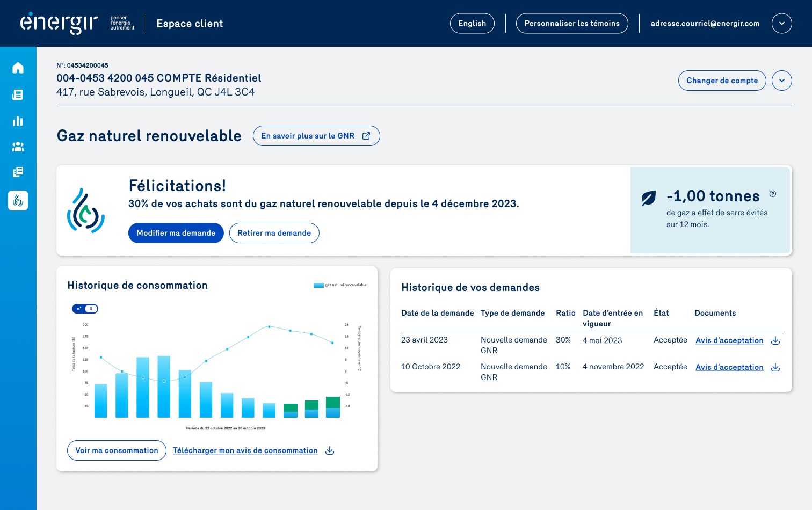Click the adresse.courriel@energir.com account email
This screenshot has height=510, width=812.
coord(705,23)
